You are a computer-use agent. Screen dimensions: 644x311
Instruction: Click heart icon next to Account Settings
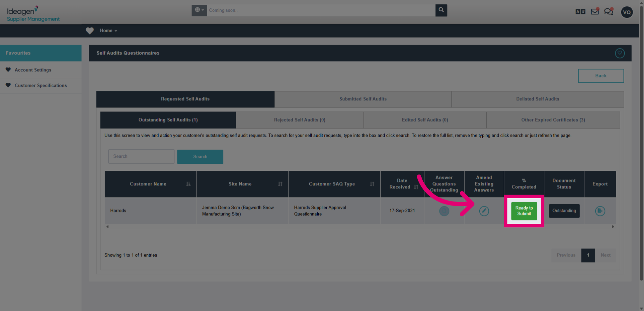click(8, 70)
